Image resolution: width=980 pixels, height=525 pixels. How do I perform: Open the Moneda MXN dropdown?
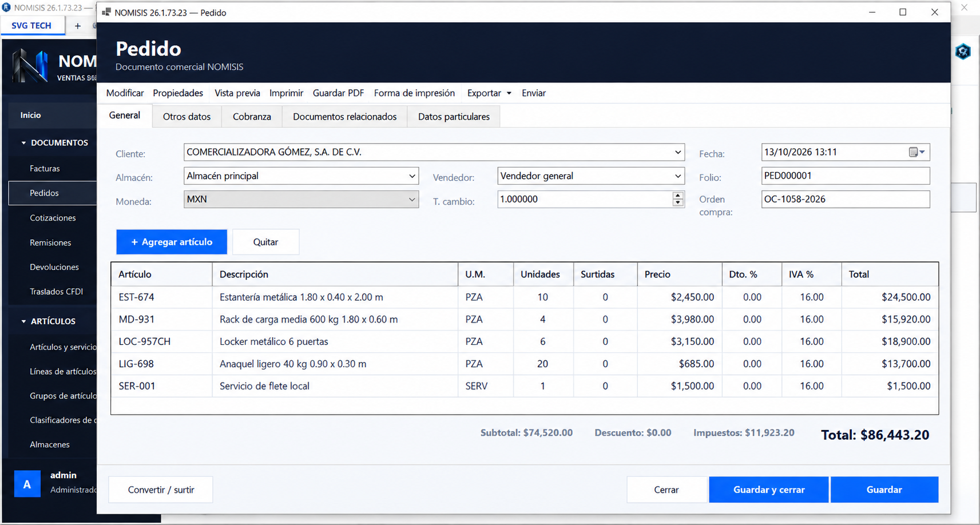coord(412,200)
